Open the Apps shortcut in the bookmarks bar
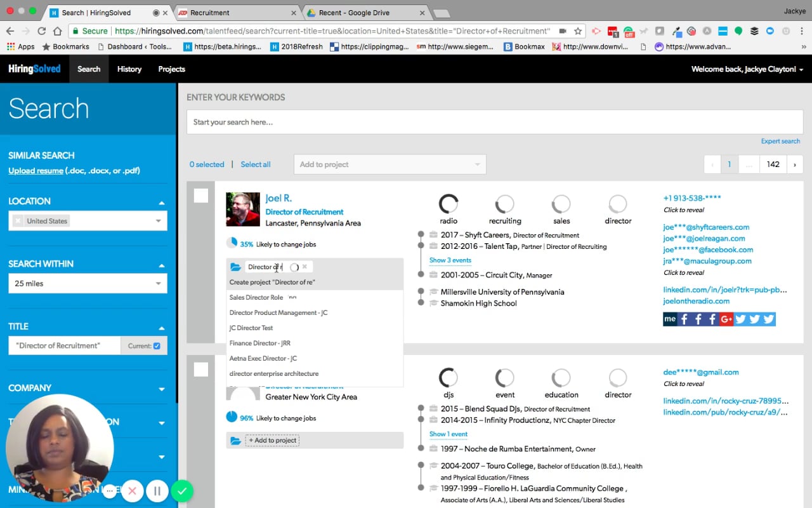This screenshot has height=508, width=812. pos(21,46)
